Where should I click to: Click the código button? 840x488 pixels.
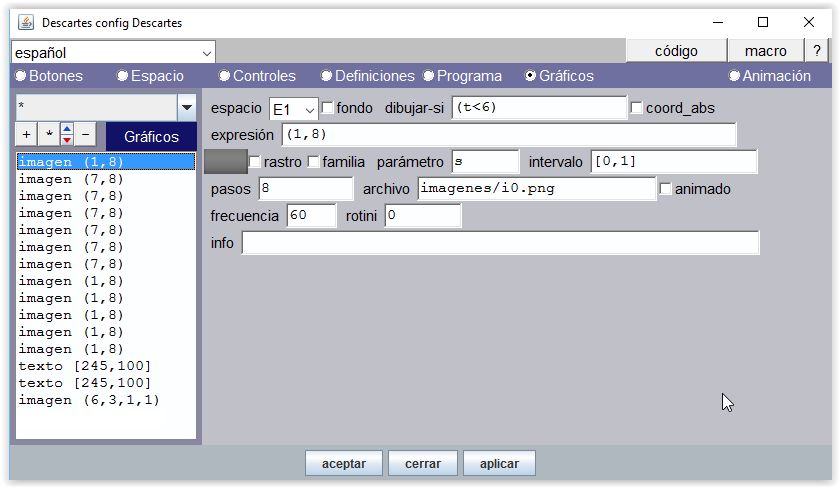676,51
